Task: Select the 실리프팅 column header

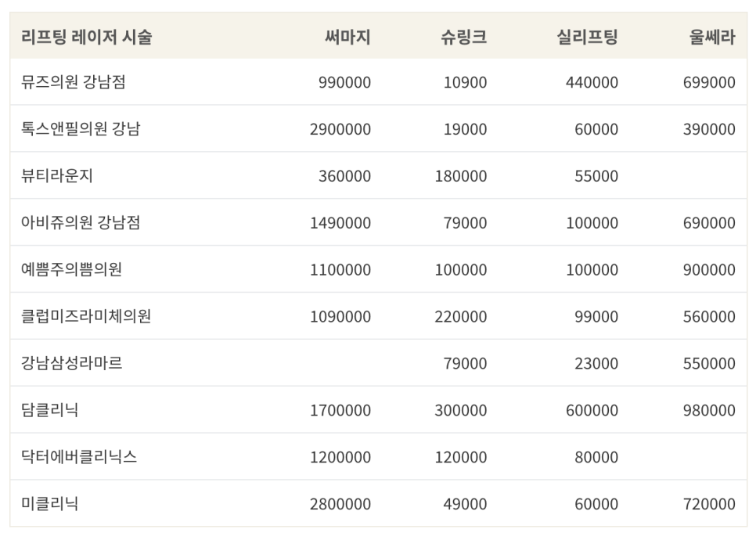Action: [x=587, y=37]
